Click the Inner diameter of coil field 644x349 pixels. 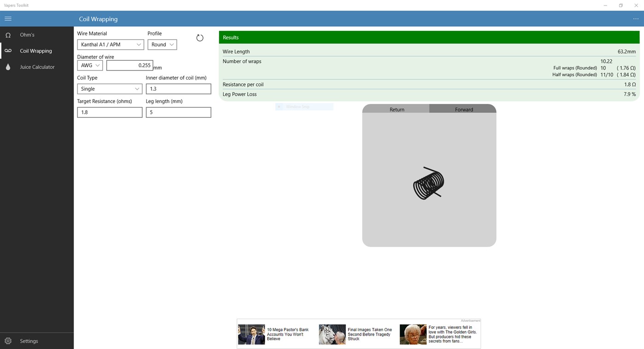178,88
